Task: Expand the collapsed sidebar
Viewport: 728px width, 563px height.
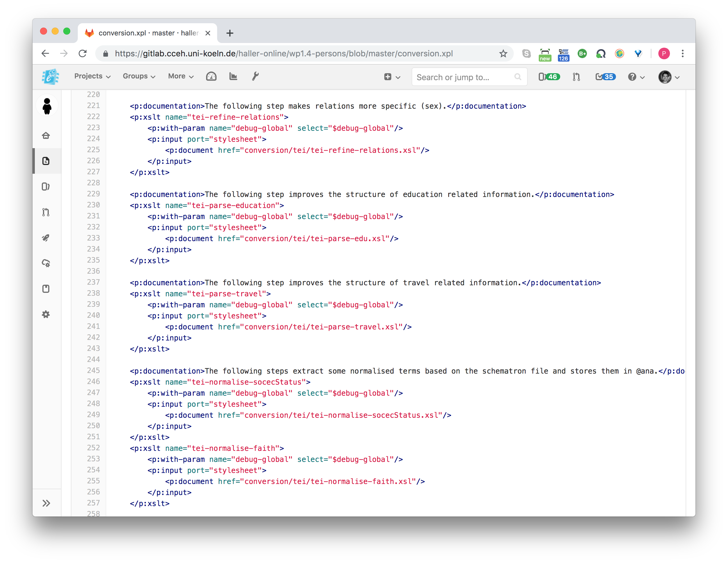Action: pos(46,503)
